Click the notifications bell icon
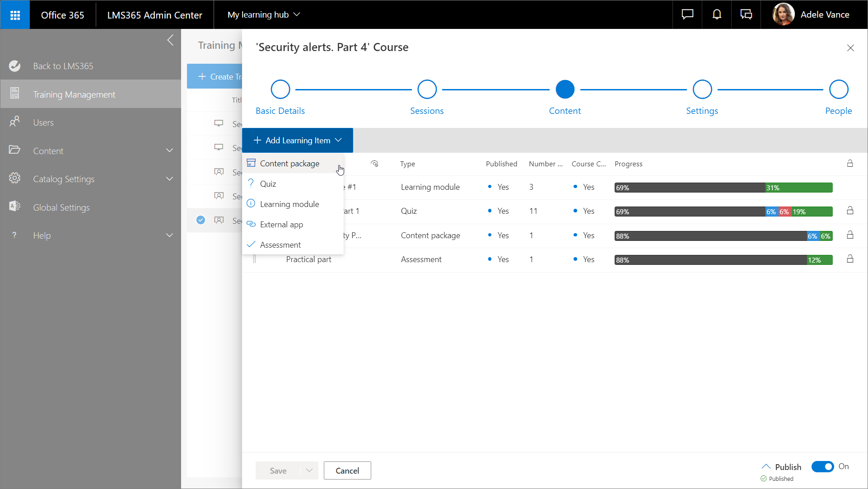The image size is (868, 489). 717,14
